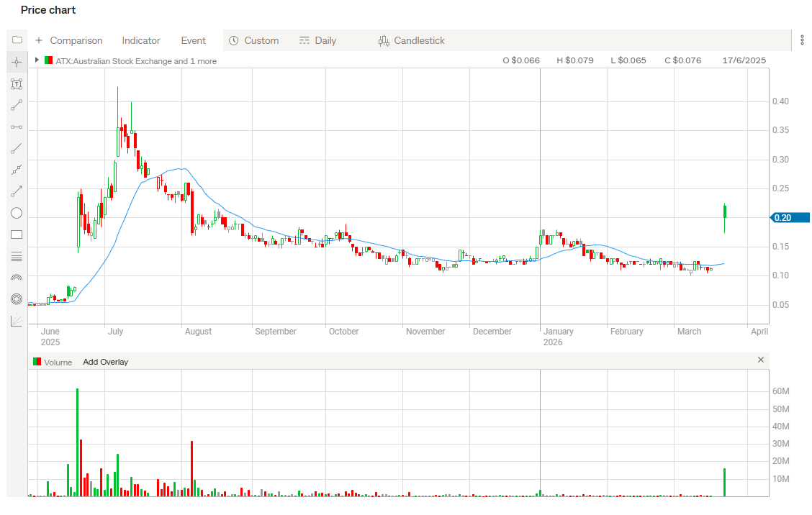Select the circle drawing tool

click(x=17, y=213)
